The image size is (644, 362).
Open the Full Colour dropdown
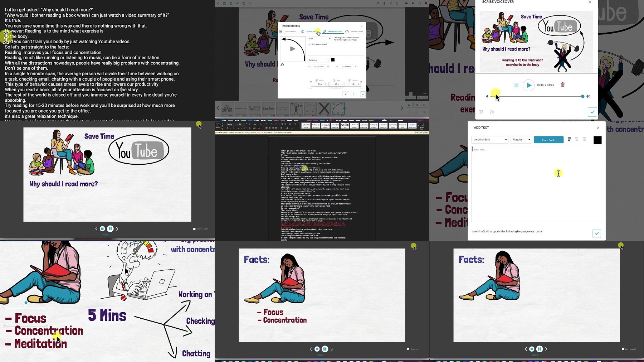319,60
